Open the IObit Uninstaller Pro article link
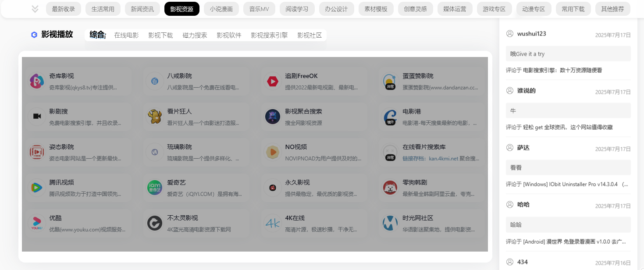644x270 pixels. pyautogui.click(x=576, y=185)
